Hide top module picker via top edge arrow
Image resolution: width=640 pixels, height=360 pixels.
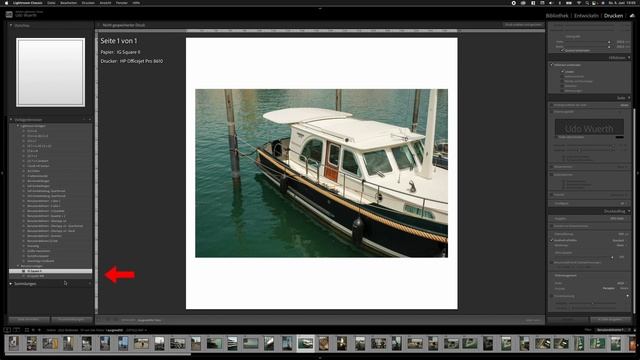(x=320, y=8)
